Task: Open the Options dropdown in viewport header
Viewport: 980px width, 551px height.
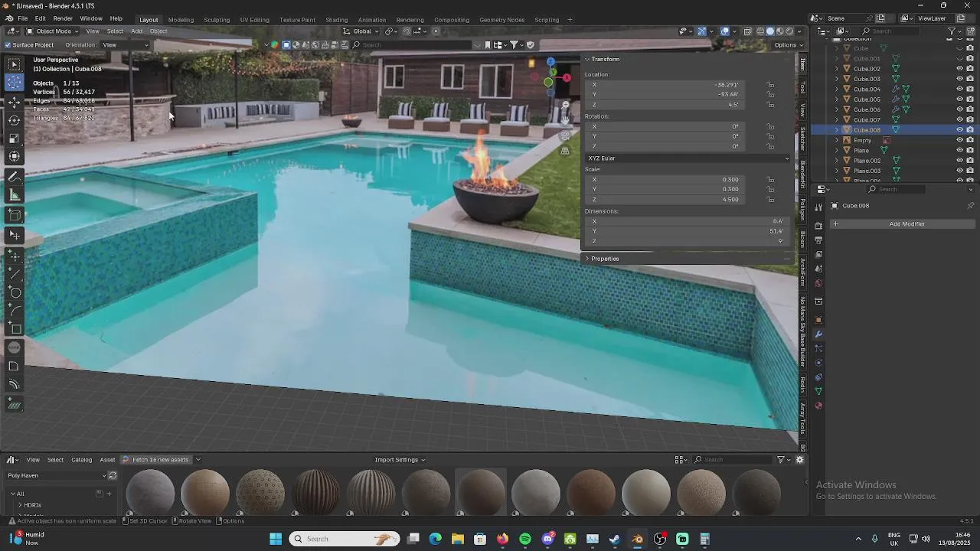Action: (788, 45)
